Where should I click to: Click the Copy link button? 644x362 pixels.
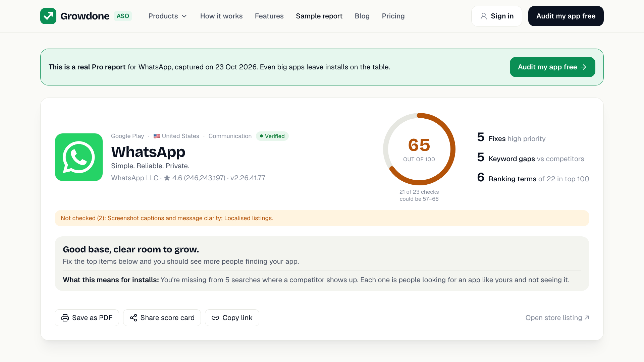coord(232,318)
